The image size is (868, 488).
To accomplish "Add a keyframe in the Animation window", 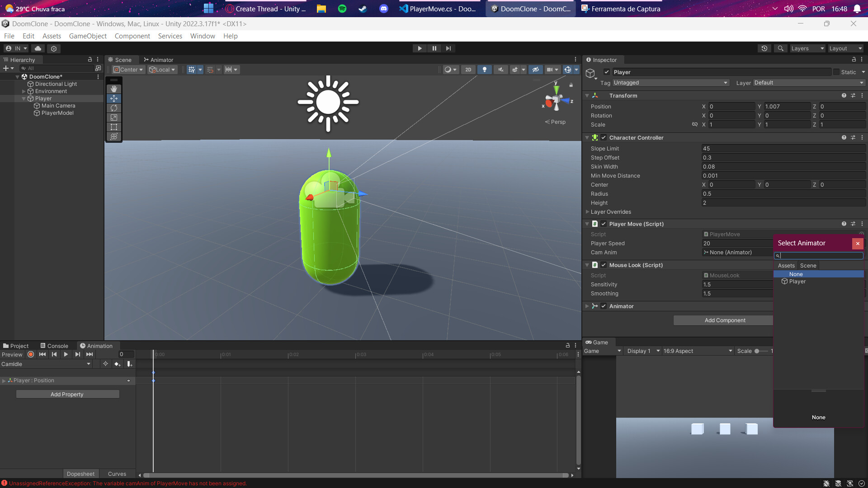I will [x=117, y=364].
